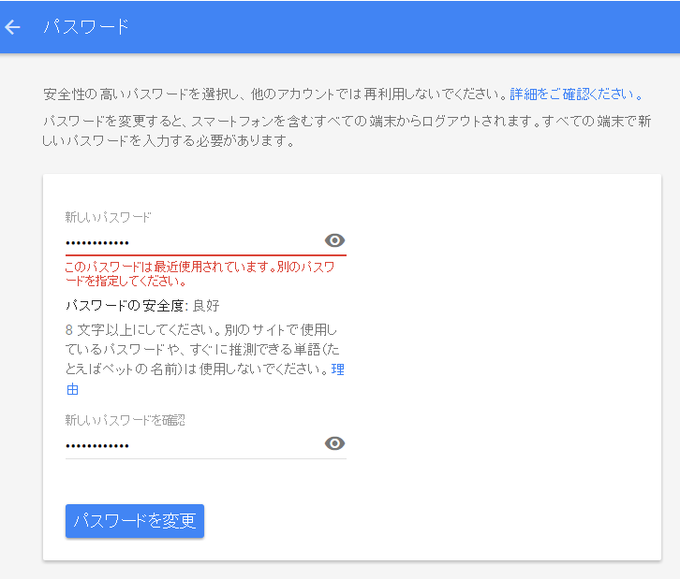
Task: Open the 理由 link
Action: coord(337,370)
